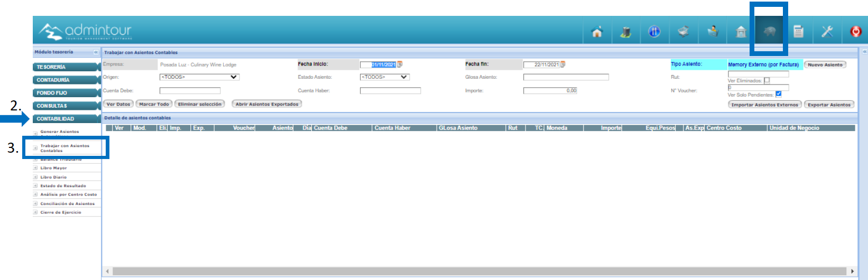Click the home house icon
The image size is (868, 280).
(597, 32)
